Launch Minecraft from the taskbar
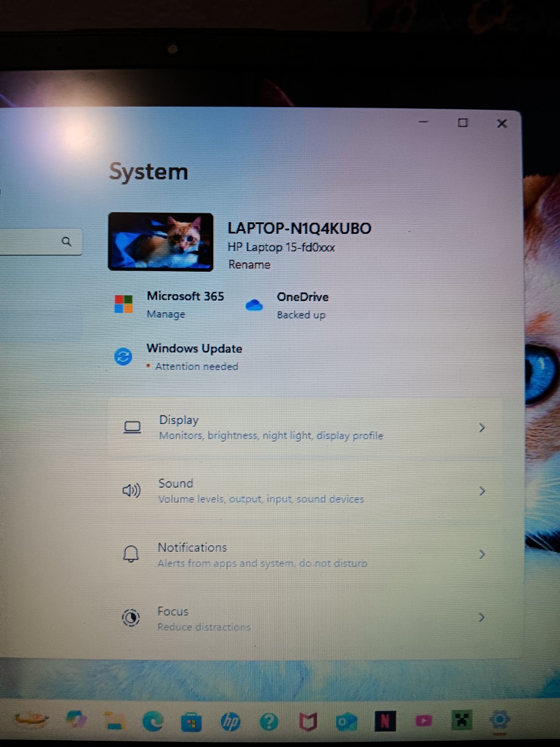This screenshot has width=560, height=747. (462, 720)
